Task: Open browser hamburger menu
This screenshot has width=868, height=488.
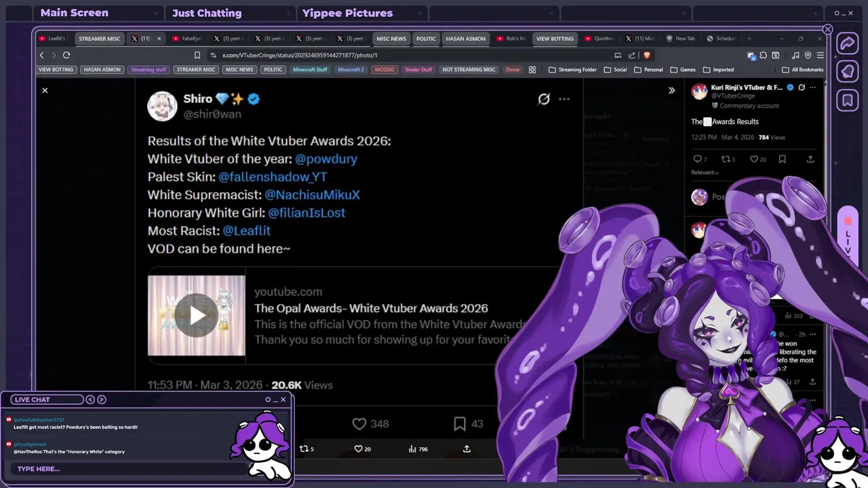Action: click(x=821, y=55)
